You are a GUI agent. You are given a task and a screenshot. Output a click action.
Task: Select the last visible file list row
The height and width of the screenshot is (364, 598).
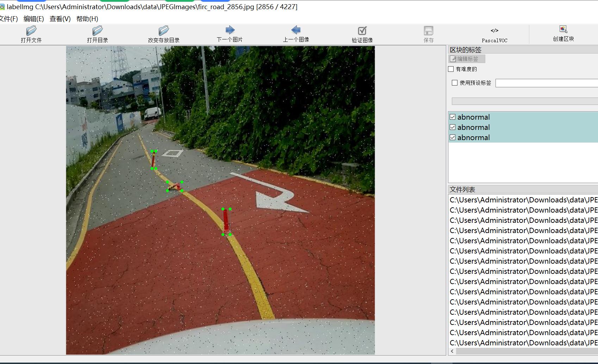pyautogui.click(x=524, y=343)
